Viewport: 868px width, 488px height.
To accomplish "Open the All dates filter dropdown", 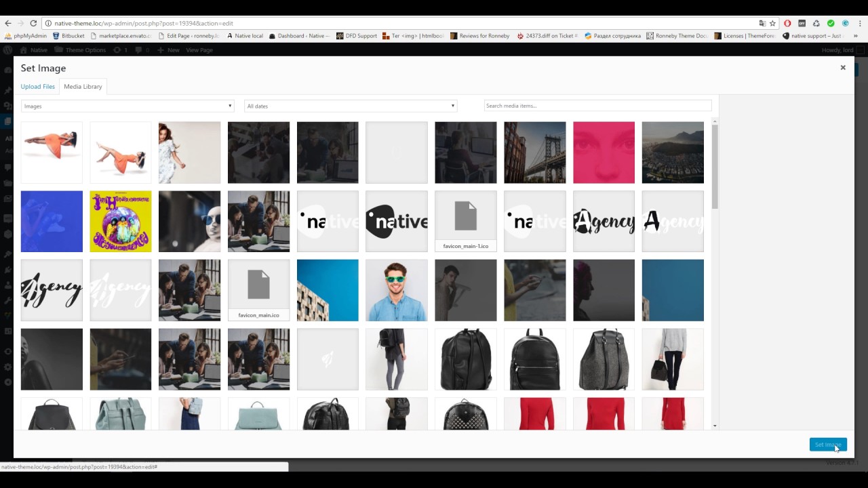I will 351,106.
